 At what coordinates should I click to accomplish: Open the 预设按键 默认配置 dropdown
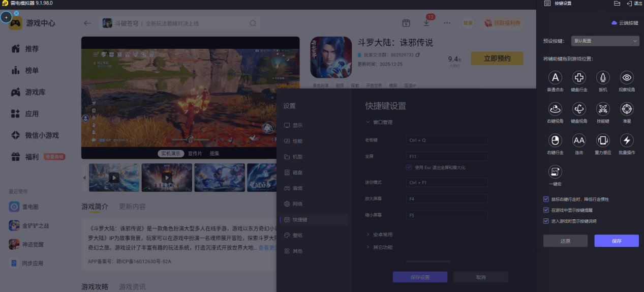click(x=605, y=41)
